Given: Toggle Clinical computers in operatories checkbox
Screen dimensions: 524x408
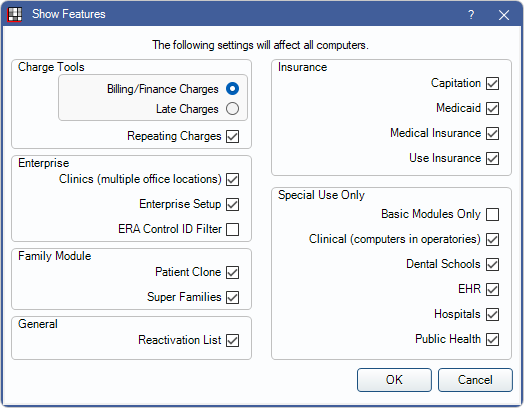Looking at the screenshot, I should click(493, 240).
